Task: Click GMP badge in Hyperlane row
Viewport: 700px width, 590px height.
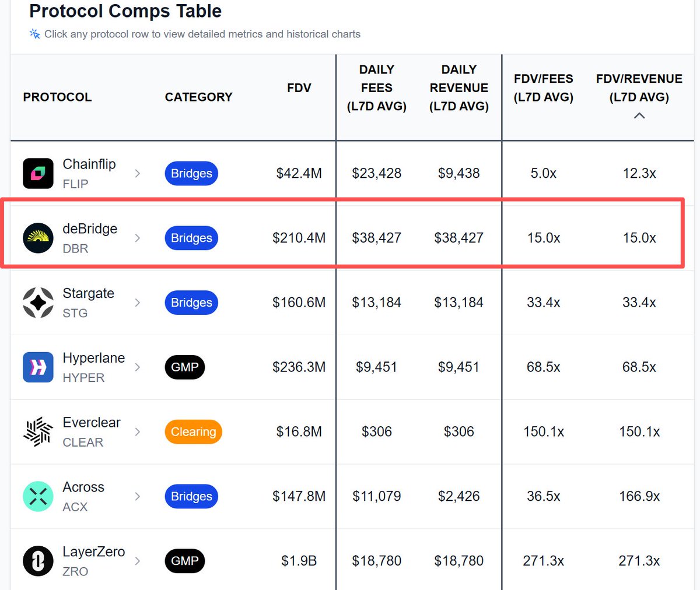Action: (185, 367)
